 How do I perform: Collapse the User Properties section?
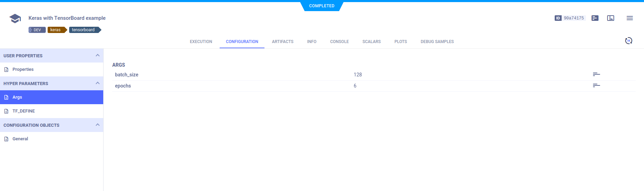97,56
